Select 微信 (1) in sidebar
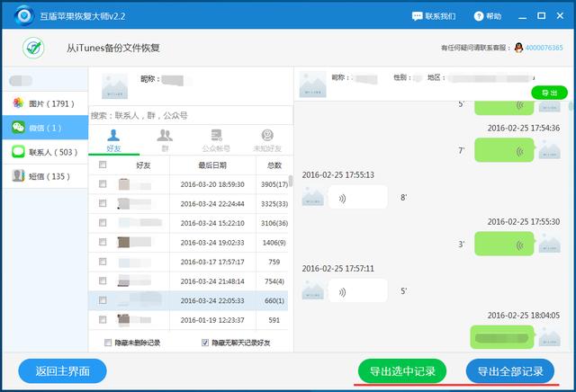 point(45,128)
